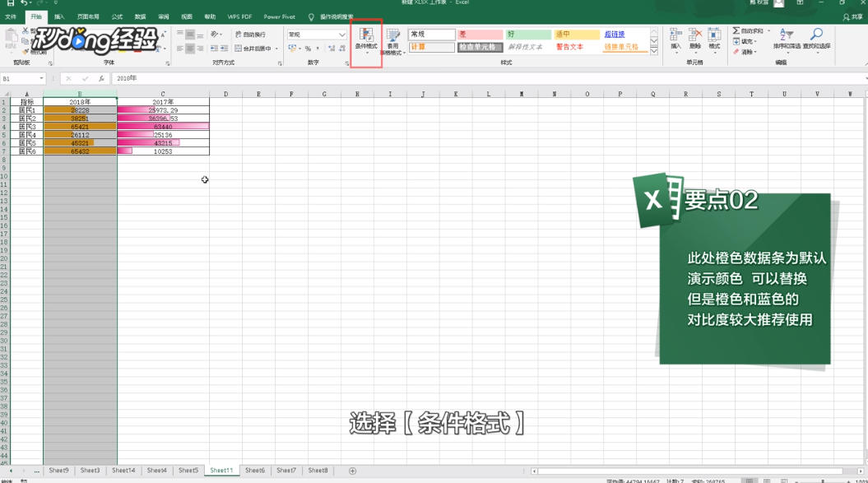Open Merge and Center dropdown arrow
Image resolution: width=868 pixels, height=483 pixels.
[x=276, y=49]
